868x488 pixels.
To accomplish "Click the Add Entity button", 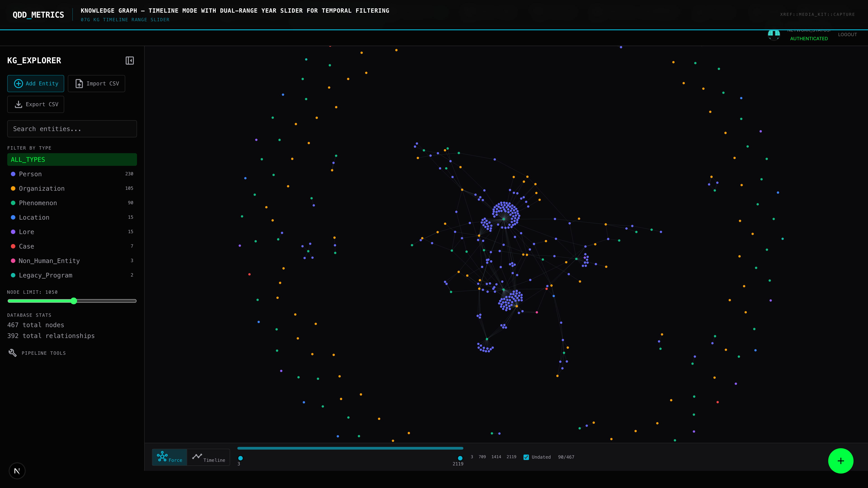I will pos(36,84).
